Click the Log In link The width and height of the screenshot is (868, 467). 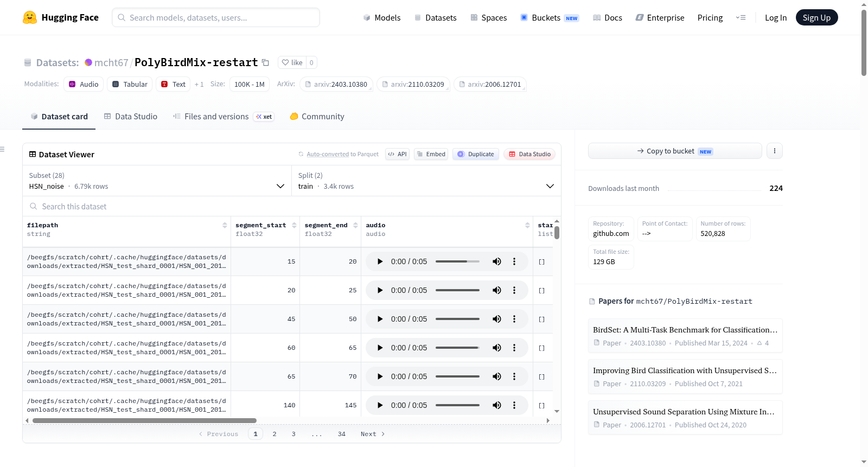(776, 17)
